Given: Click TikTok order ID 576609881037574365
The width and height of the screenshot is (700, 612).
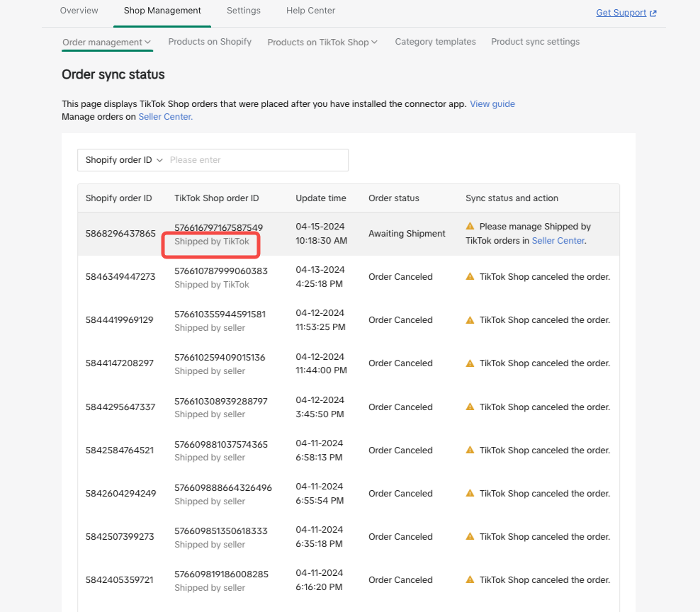Looking at the screenshot, I should click(221, 445).
